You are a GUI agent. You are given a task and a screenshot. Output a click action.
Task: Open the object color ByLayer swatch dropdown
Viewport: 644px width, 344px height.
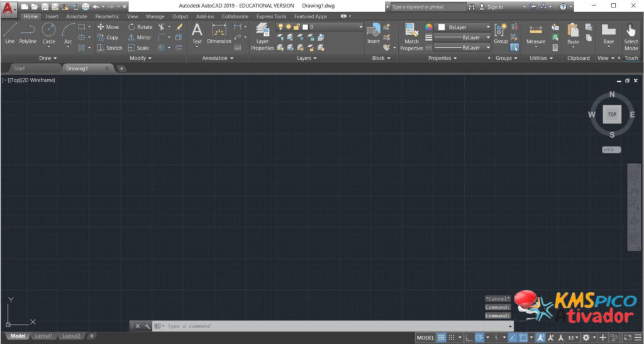point(463,26)
